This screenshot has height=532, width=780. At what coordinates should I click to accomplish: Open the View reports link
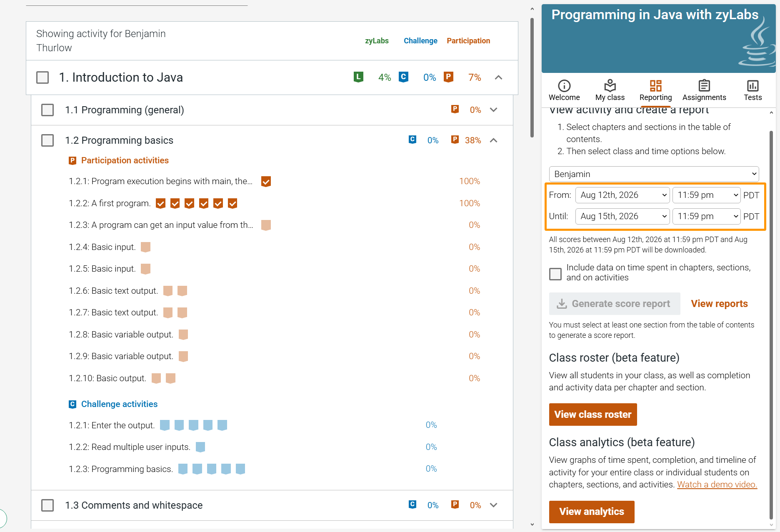[719, 304]
